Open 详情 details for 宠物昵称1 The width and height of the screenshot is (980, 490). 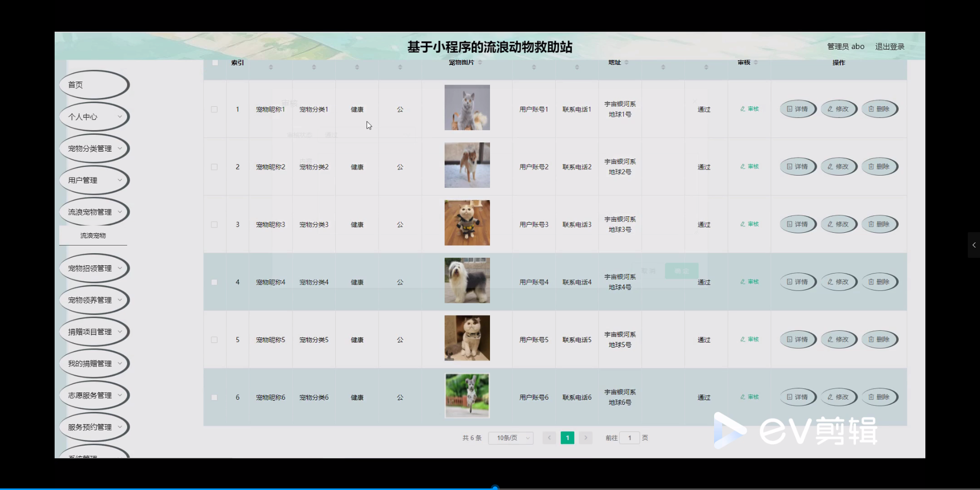click(797, 109)
